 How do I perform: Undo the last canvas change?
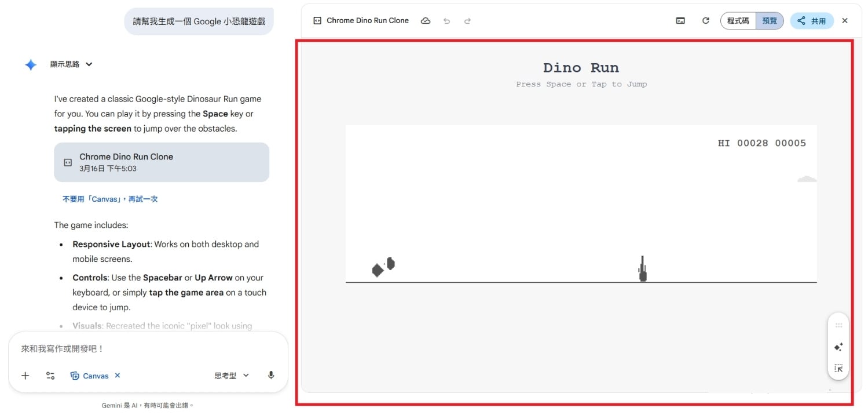click(446, 21)
